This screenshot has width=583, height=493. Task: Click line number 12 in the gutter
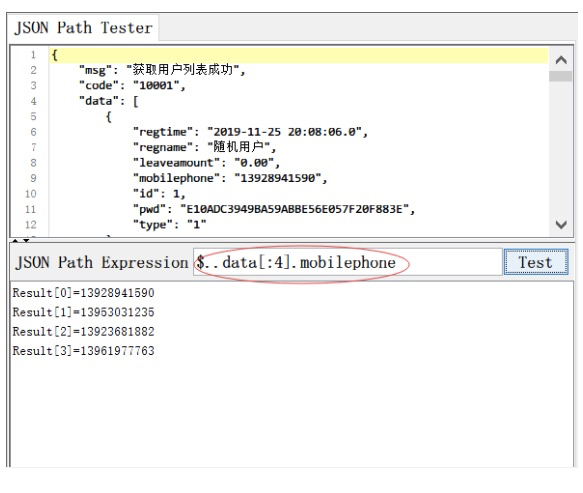click(x=31, y=225)
